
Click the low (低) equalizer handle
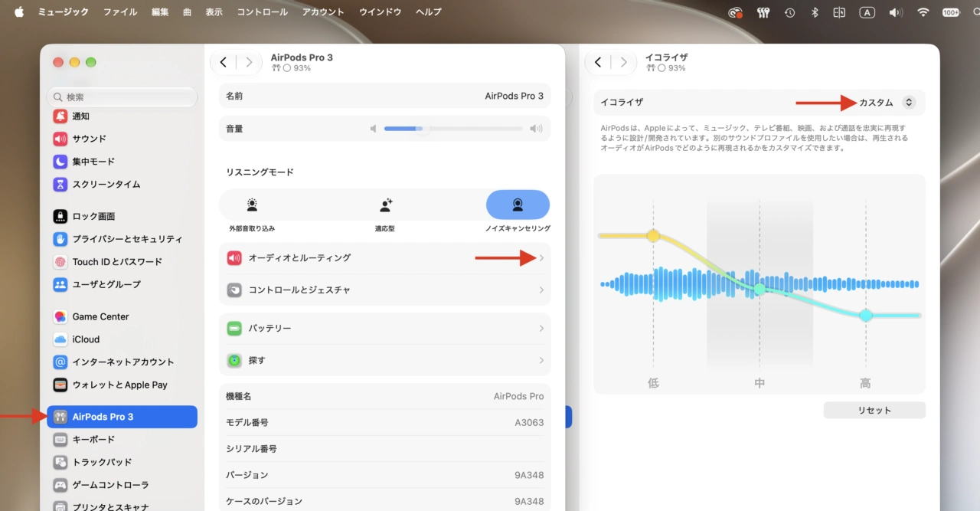coord(653,236)
